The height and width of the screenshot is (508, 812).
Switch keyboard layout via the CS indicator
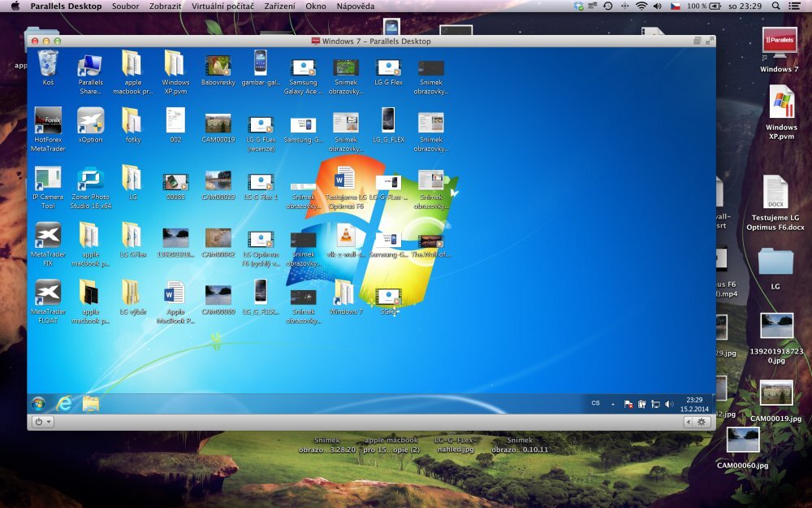tap(595, 402)
